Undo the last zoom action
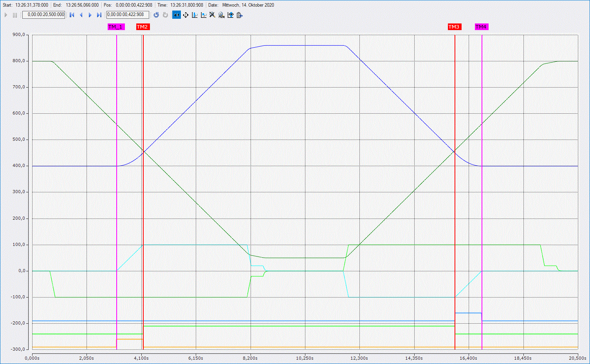Screen dimensions: 590x364 coord(156,15)
